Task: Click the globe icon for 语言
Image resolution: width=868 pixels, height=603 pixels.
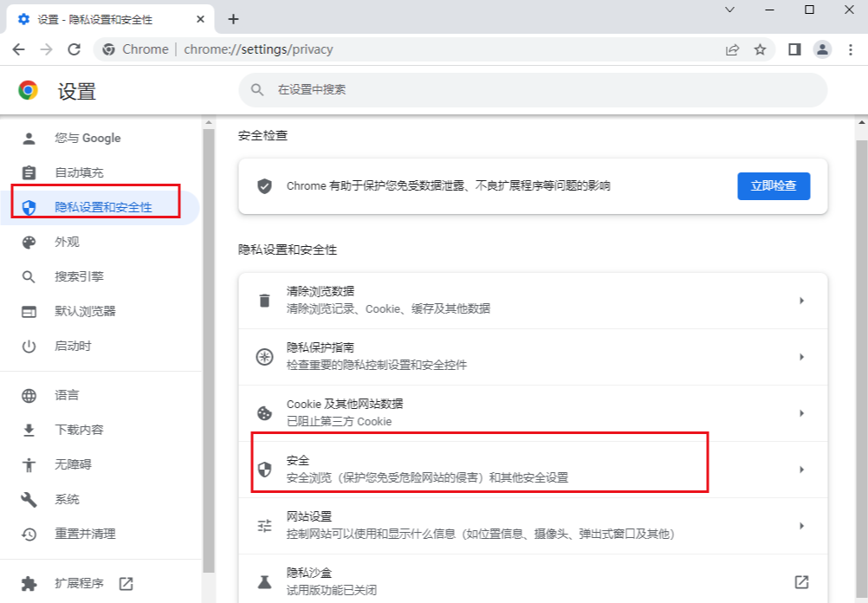Action: 29,396
